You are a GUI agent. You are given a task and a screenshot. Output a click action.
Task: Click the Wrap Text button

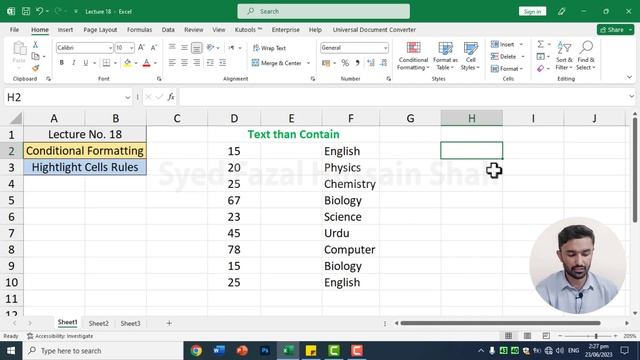269,48
